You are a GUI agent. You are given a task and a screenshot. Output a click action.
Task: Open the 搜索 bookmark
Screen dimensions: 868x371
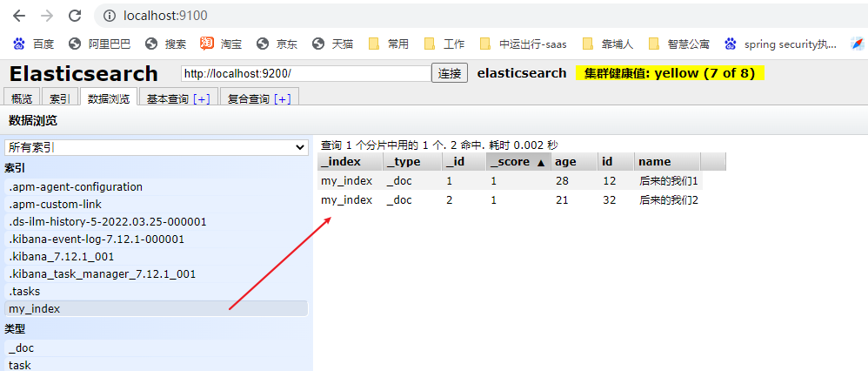165,44
